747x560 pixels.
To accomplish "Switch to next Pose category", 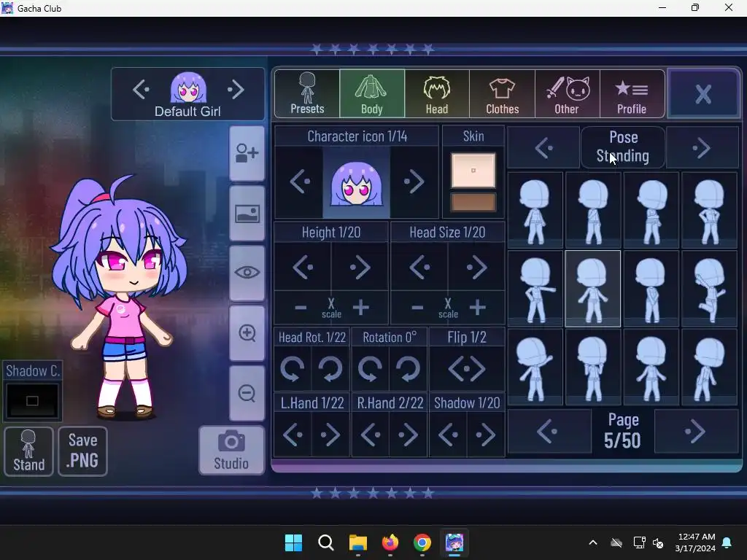I will [x=702, y=148].
